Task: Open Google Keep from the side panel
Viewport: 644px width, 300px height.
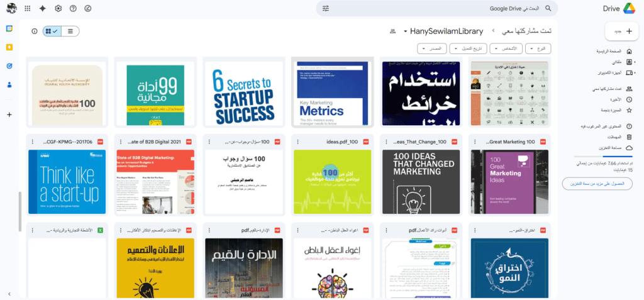Action: (9, 47)
